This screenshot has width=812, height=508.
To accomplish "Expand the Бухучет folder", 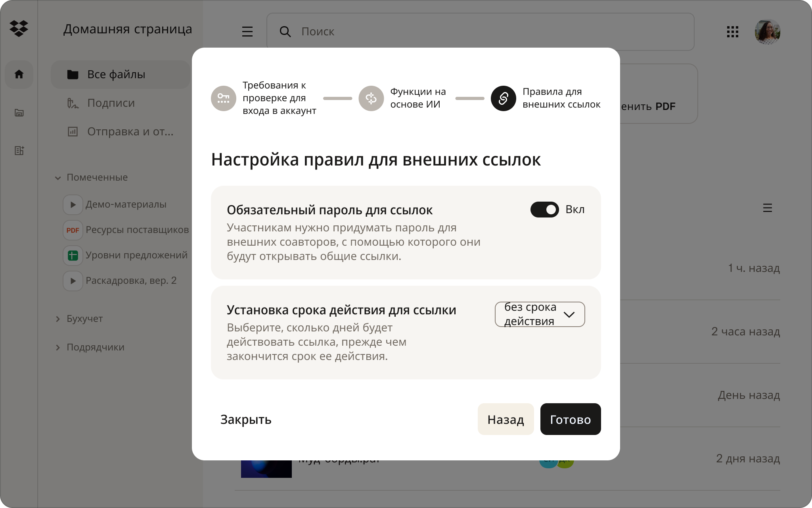I will pyautogui.click(x=58, y=319).
